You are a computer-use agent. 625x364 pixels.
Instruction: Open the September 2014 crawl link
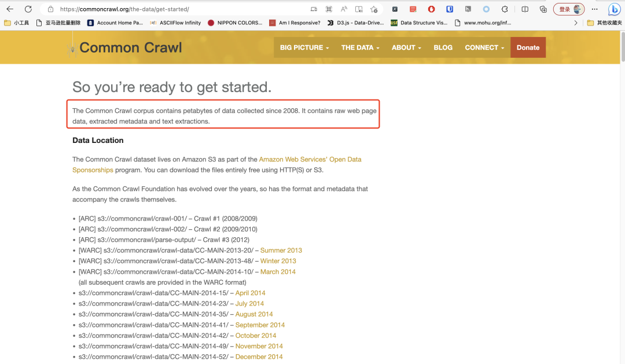coord(260,325)
